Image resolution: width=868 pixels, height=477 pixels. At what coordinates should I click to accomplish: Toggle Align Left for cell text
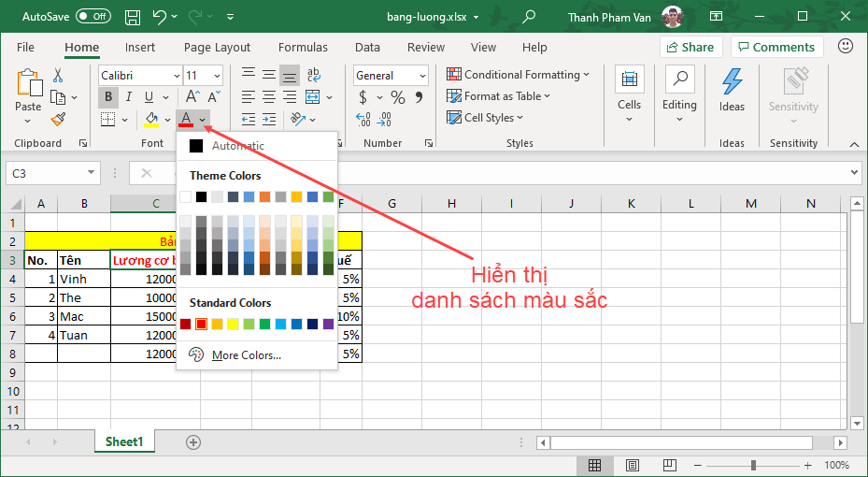pos(249,97)
